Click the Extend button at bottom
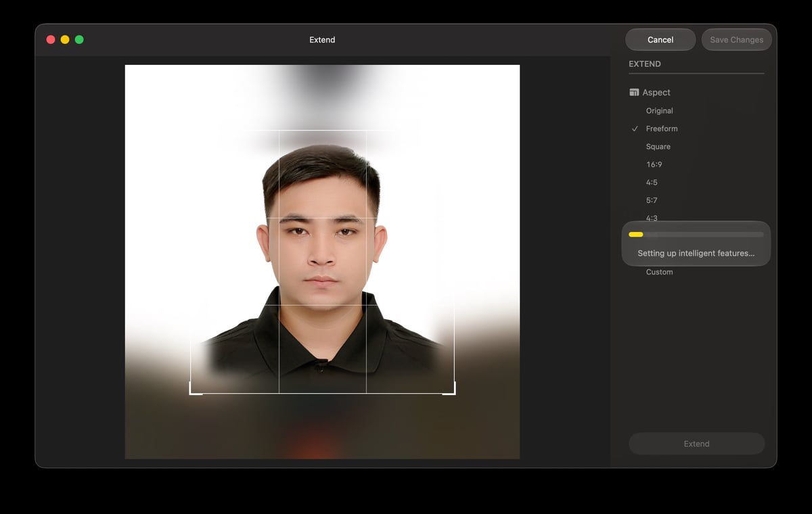 coord(696,444)
